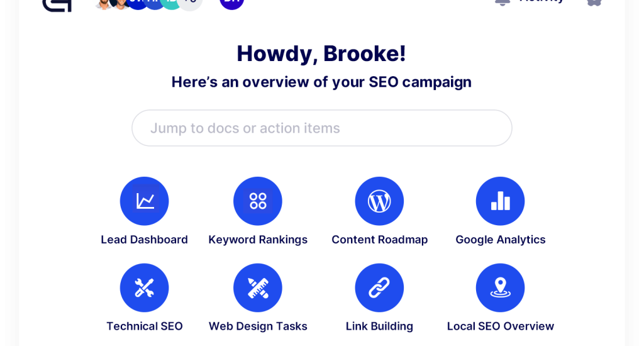The height and width of the screenshot is (346, 644).
Task: Select the Lead Dashboard text label
Action: pos(145,240)
